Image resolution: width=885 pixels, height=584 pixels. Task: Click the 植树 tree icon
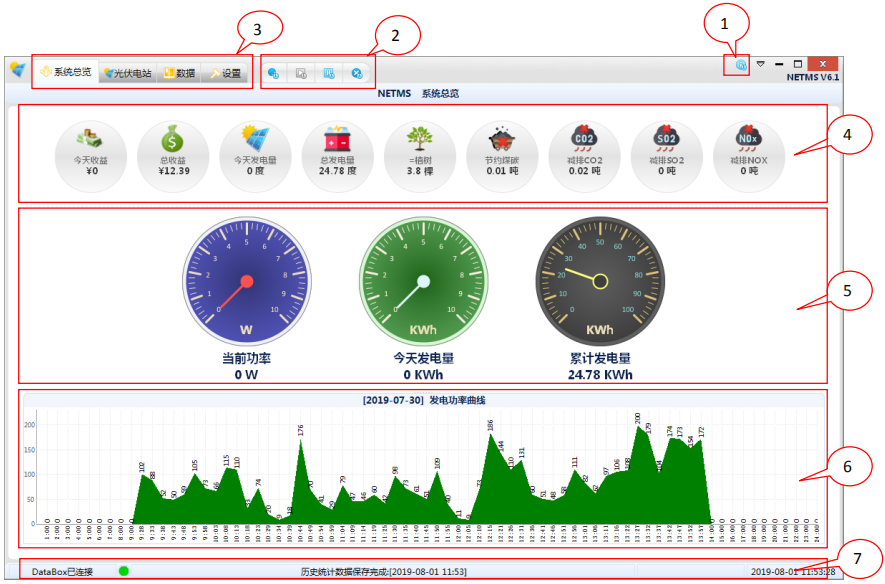[420, 138]
